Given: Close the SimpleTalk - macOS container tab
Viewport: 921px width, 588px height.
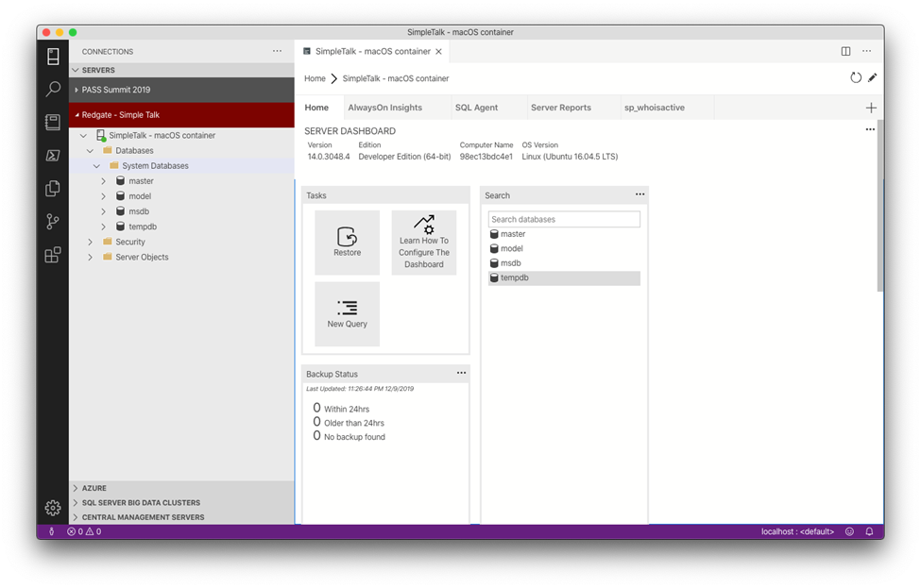Looking at the screenshot, I should (438, 52).
